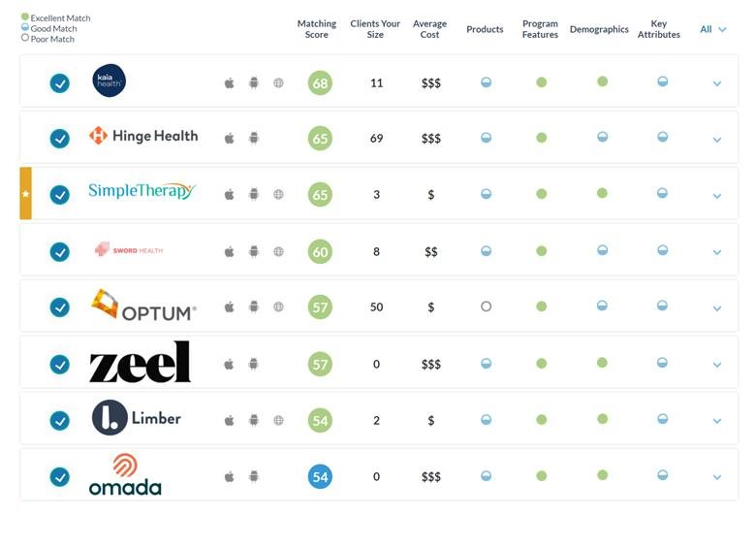Viewport: 756px width, 548px height.
Task: Click the gold star badge beside SimpleTherapy
Action: tap(26, 194)
